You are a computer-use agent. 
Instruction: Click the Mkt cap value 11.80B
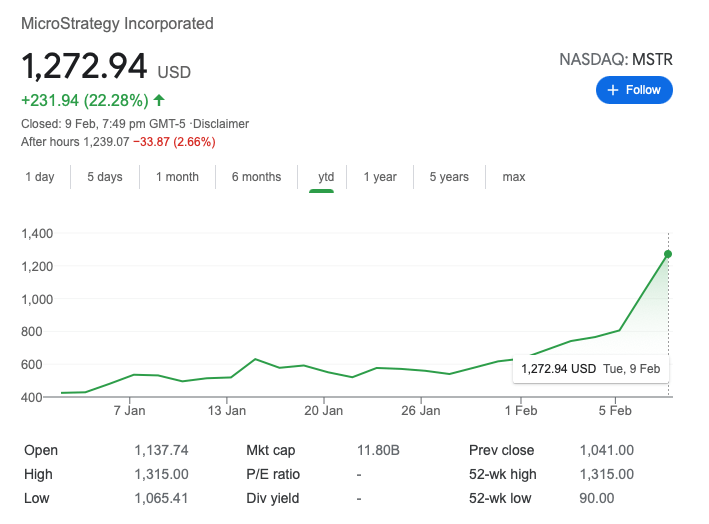tap(378, 450)
